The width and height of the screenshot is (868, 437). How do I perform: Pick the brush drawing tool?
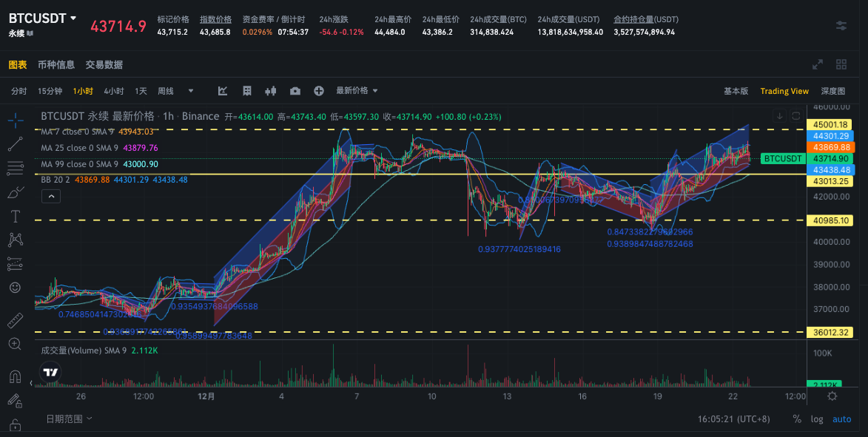tap(15, 192)
